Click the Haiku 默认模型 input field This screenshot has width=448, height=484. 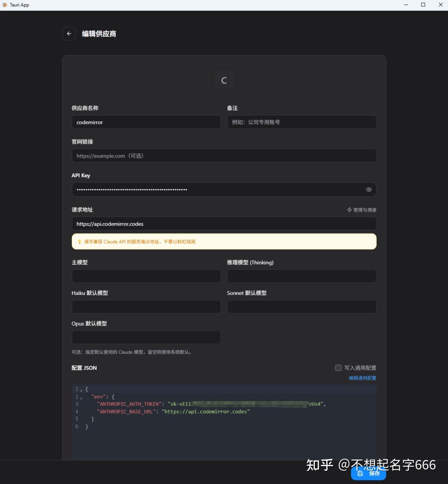(x=146, y=307)
